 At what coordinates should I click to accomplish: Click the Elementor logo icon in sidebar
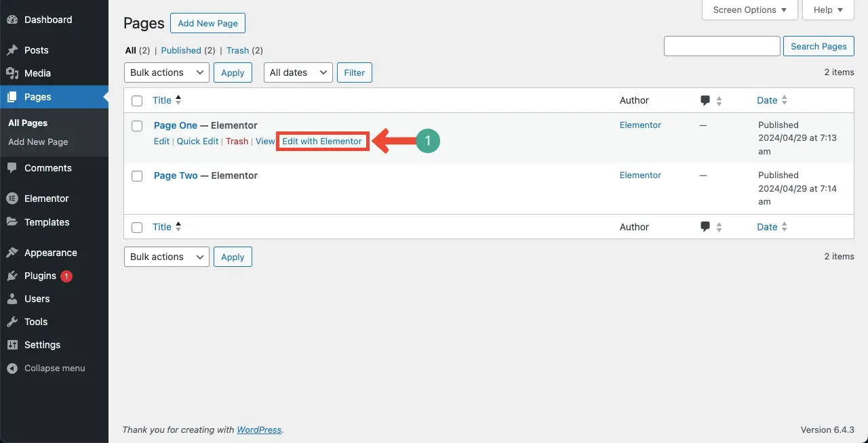(12, 198)
